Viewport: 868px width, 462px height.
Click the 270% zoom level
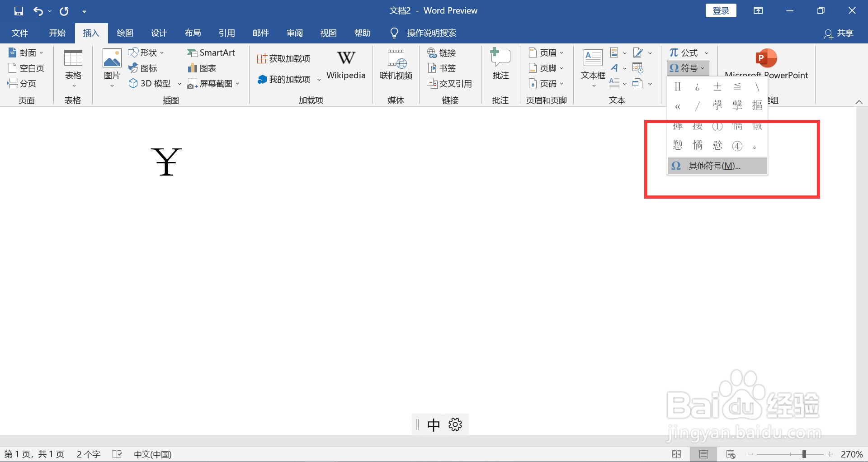852,454
